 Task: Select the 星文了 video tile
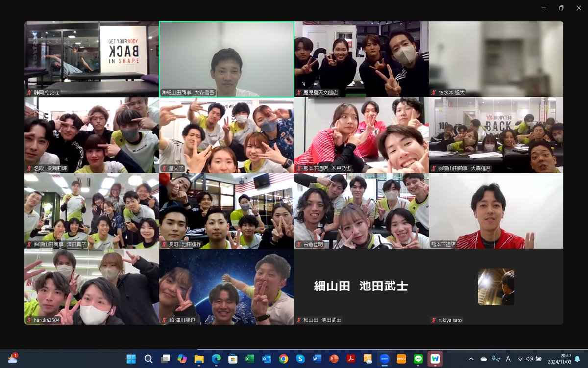click(x=226, y=135)
